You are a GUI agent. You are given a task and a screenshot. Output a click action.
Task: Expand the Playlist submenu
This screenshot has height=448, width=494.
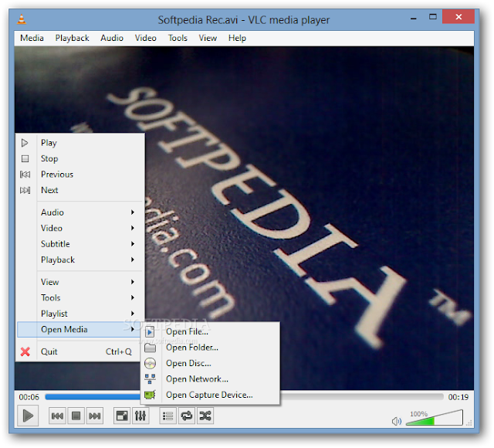pos(80,314)
